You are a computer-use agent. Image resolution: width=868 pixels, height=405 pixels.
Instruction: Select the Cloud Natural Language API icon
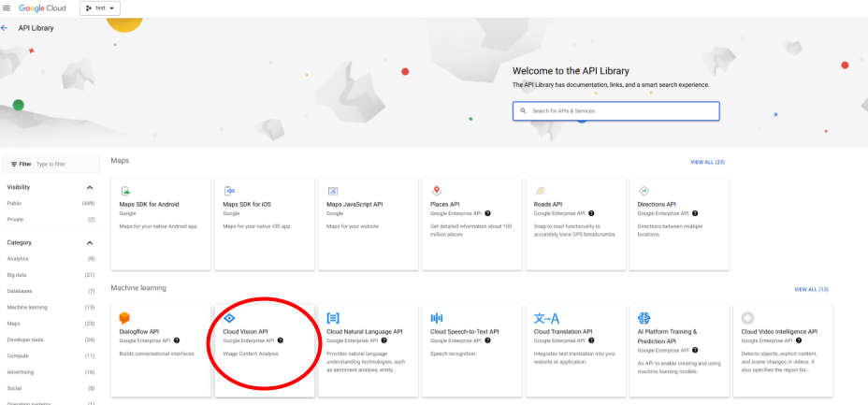(333, 318)
